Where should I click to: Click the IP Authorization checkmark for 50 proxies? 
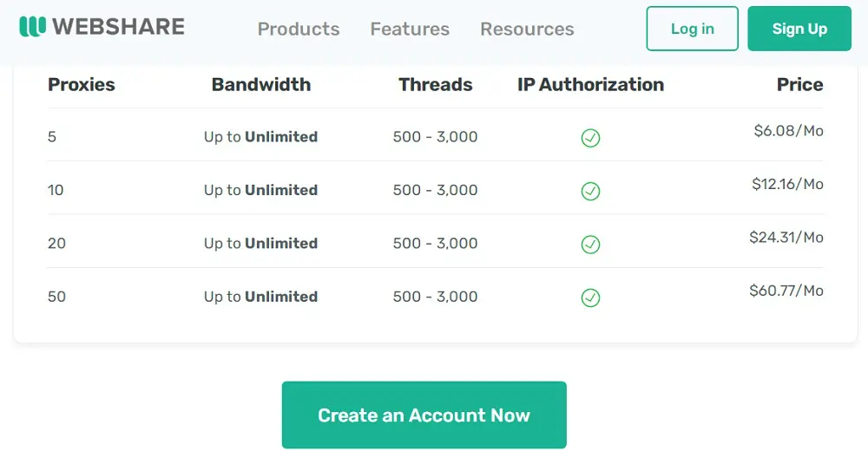[590, 297]
